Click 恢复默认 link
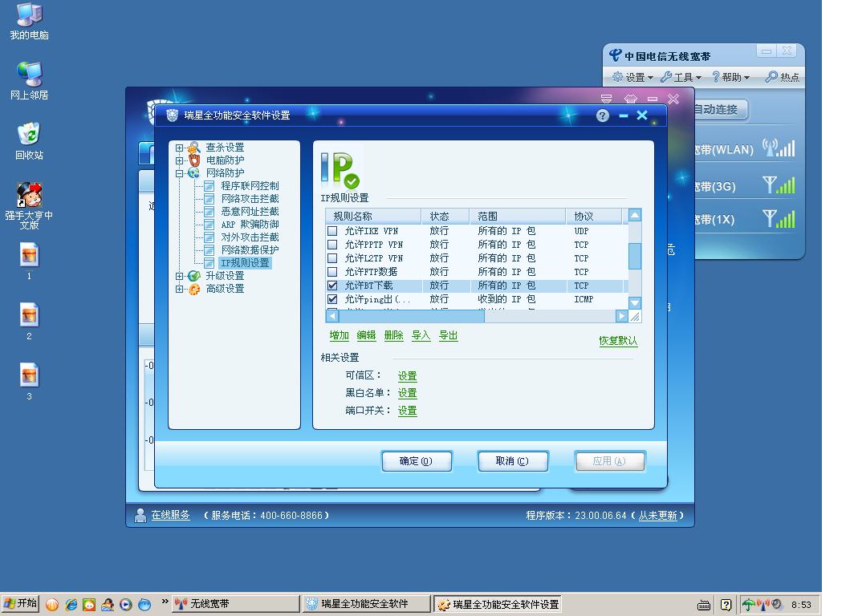The width and height of the screenshot is (854, 616). click(618, 341)
